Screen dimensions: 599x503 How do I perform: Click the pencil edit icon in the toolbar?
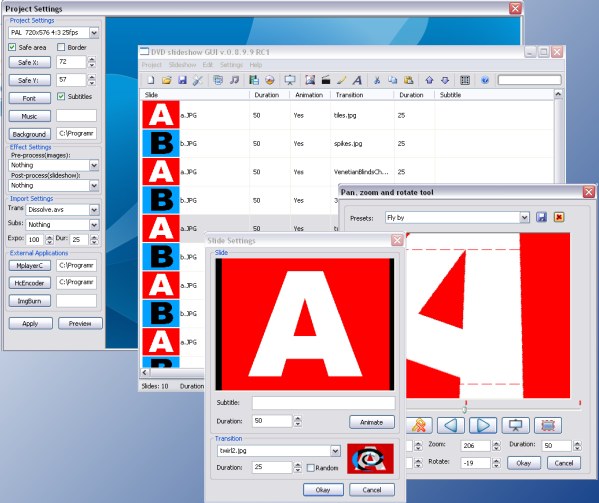click(x=342, y=80)
